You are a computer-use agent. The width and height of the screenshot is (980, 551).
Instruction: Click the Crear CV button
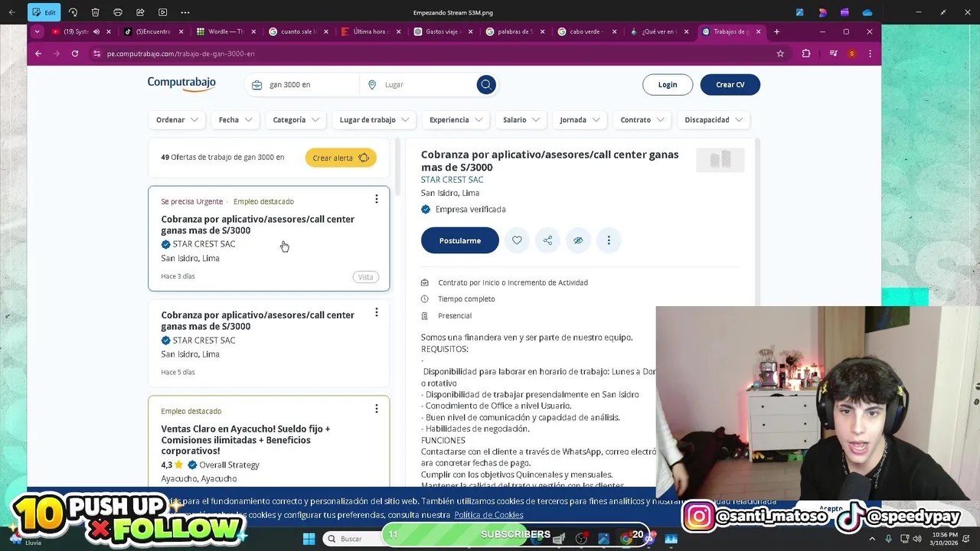pos(730,84)
